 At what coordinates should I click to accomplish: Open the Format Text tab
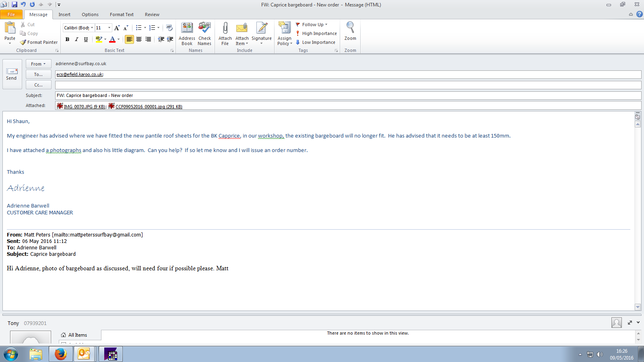pos(122,14)
